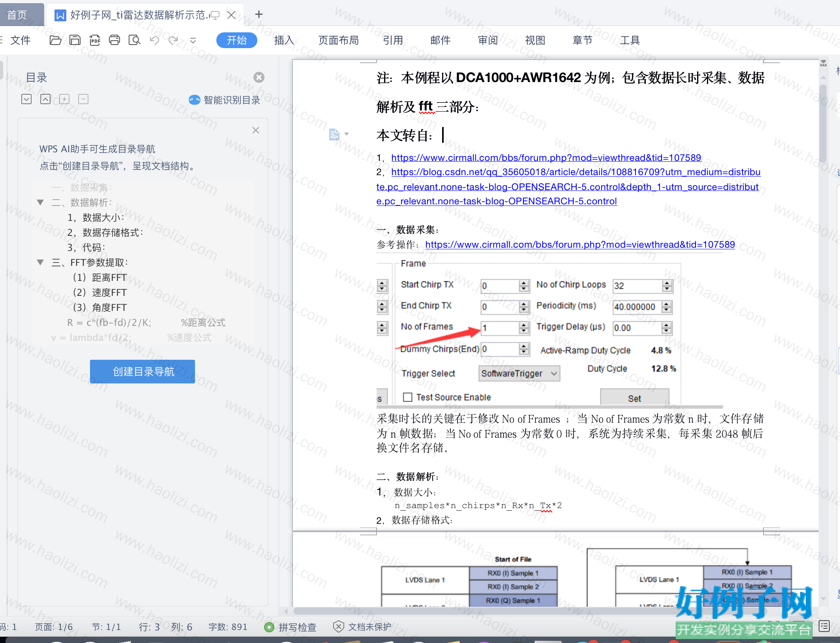Click the undo arrow

[x=154, y=40]
